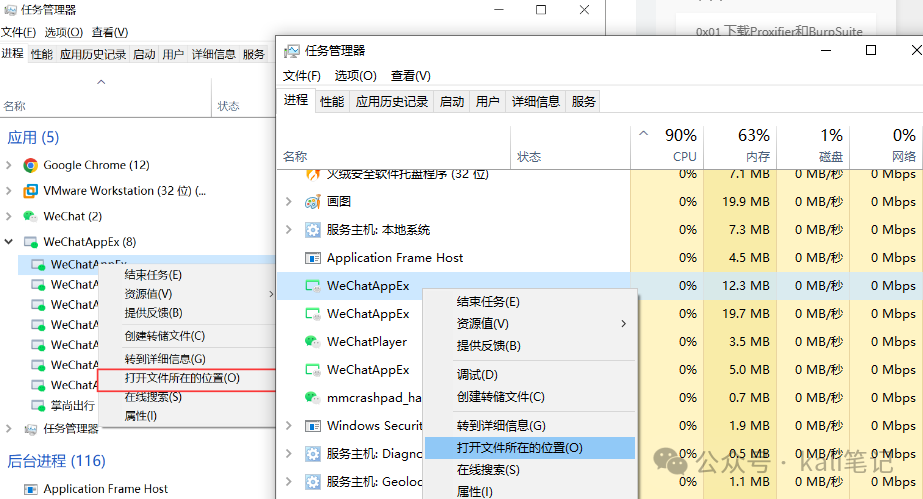Open 查看(V) menu in front Task Manager
The width and height of the screenshot is (923, 499).
click(x=410, y=76)
